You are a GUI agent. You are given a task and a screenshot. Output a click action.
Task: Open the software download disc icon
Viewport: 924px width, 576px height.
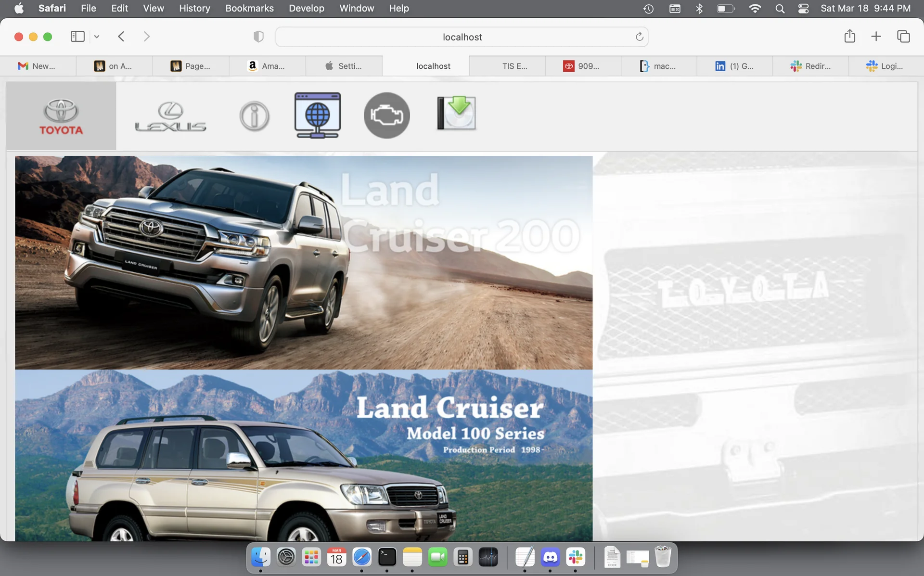point(457,113)
